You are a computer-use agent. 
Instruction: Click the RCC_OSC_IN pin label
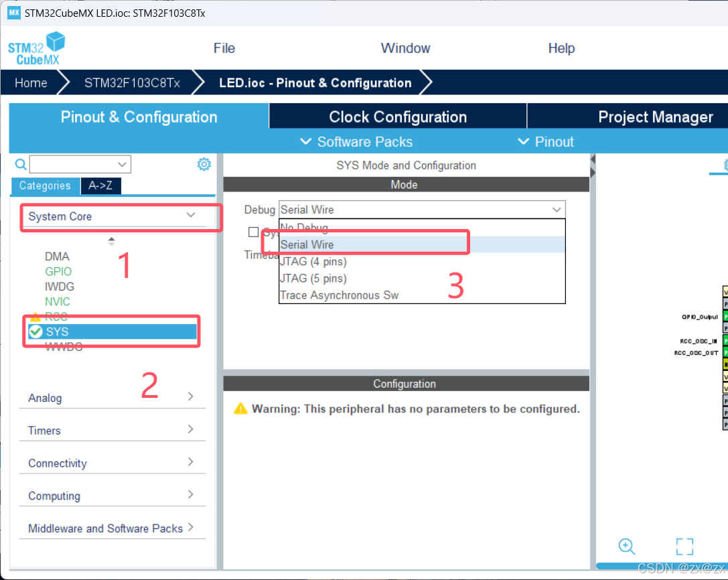click(x=699, y=341)
